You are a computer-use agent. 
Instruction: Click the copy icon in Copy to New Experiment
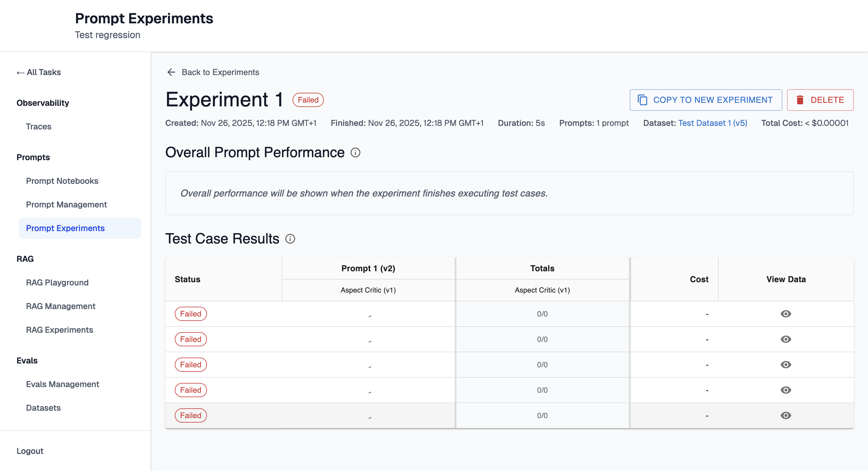click(642, 100)
